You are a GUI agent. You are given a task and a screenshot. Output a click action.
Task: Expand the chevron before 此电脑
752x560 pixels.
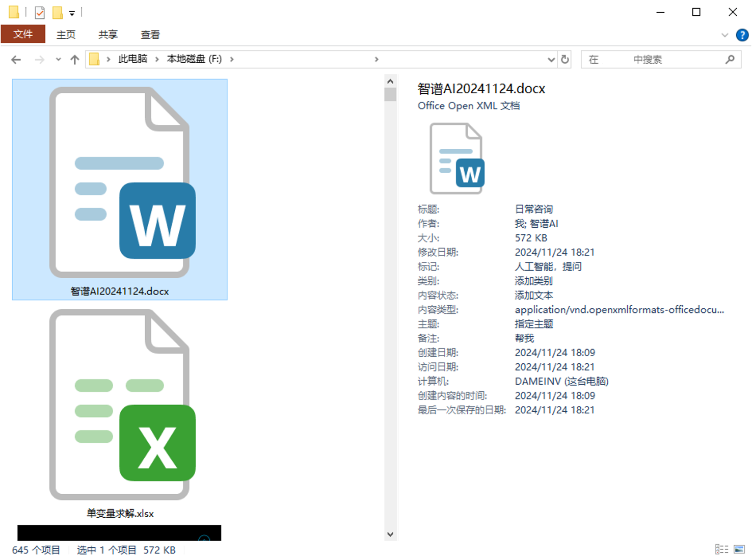109,59
